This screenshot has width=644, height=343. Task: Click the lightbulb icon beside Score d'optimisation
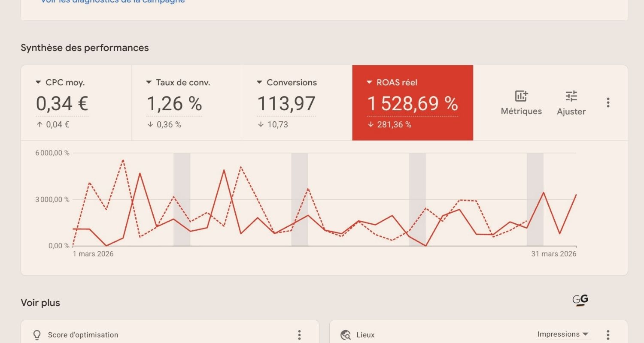click(37, 335)
